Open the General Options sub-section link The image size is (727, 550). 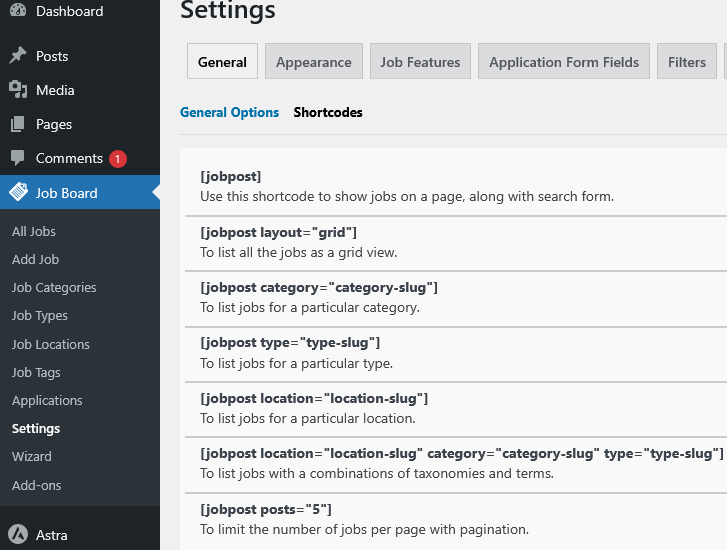[x=229, y=112]
